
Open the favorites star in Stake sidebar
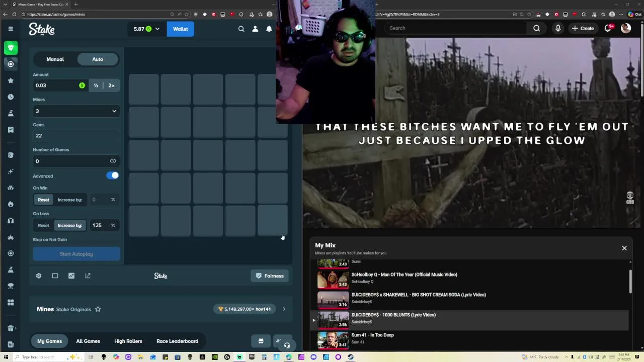(11, 80)
